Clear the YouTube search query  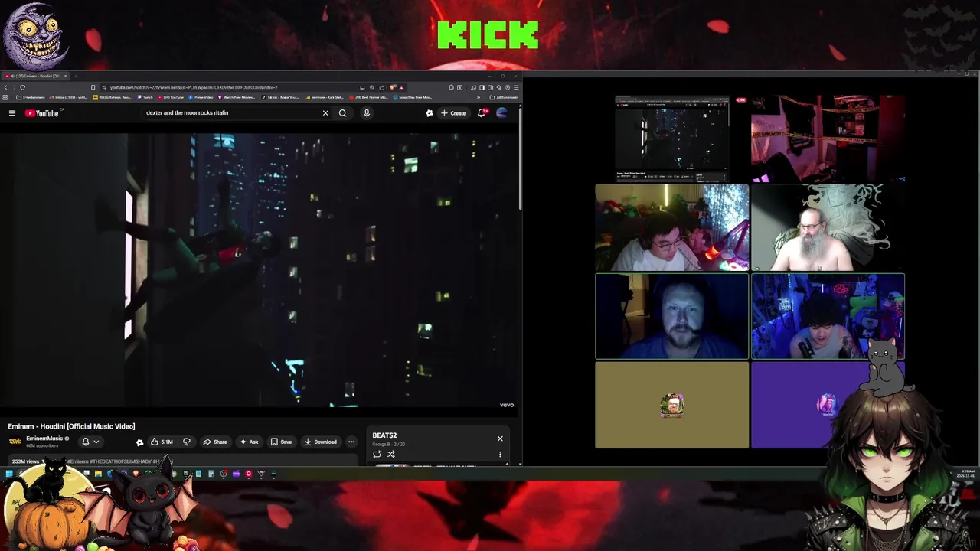tap(325, 113)
